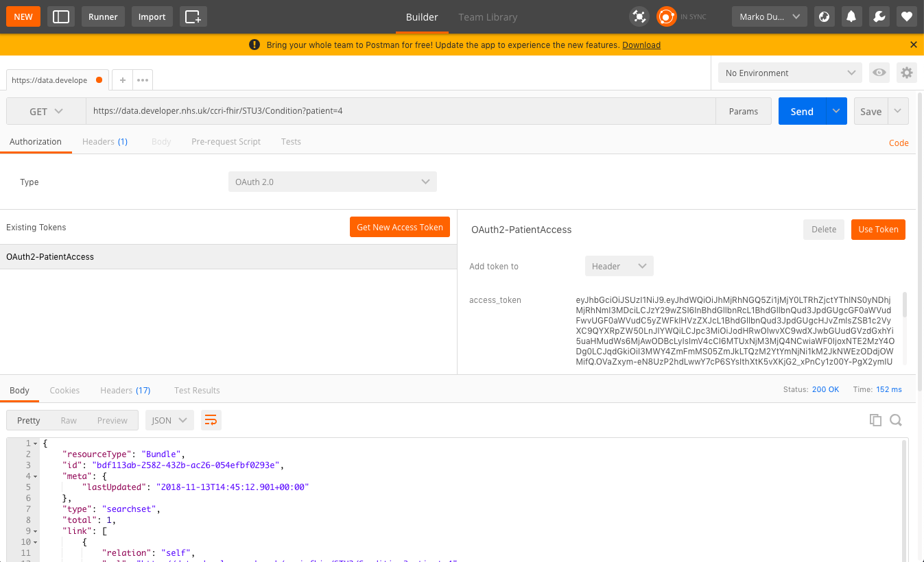Click the heart icon

tap(907, 16)
